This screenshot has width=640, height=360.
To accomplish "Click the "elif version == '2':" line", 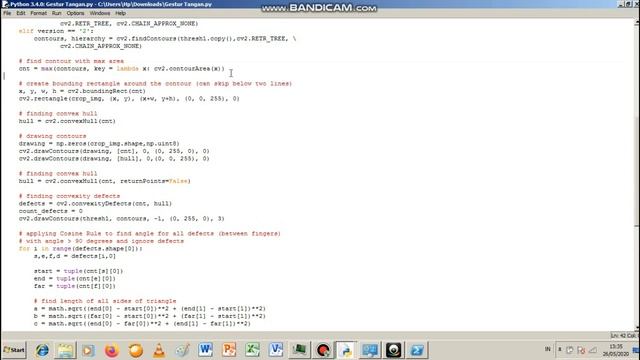I will point(56,31).
